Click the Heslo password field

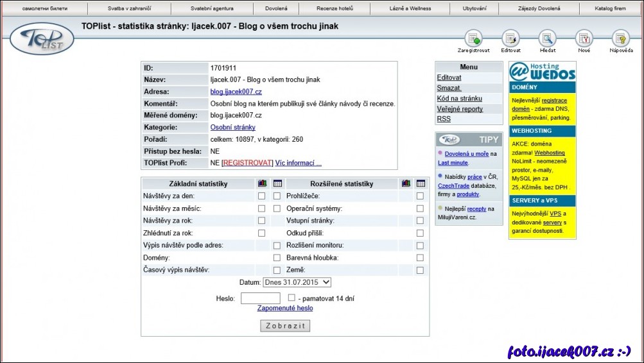260,298
